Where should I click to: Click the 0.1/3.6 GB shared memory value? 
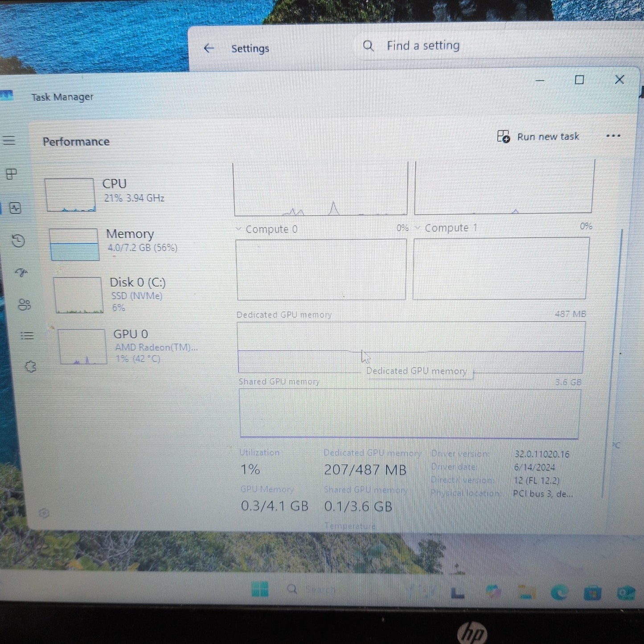[358, 506]
